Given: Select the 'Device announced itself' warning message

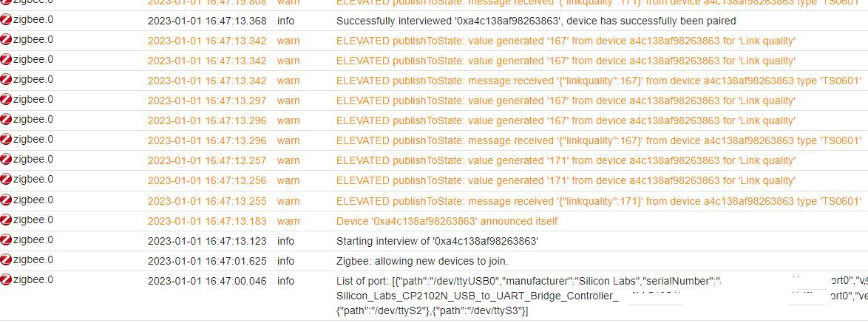Looking at the screenshot, I should [x=447, y=221].
